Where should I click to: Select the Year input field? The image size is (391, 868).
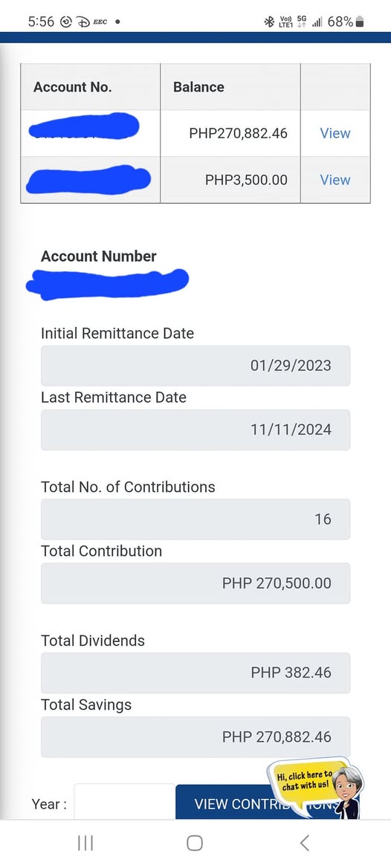coord(125,803)
